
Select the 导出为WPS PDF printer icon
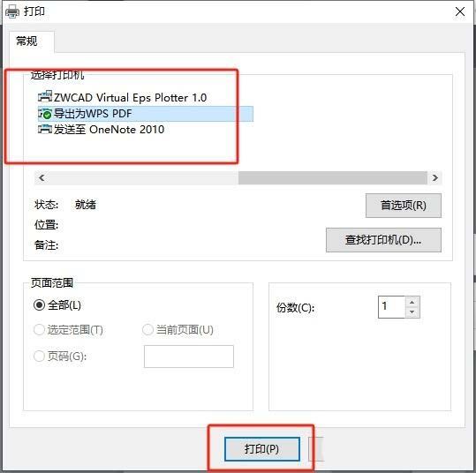pyautogui.click(x=45, y=114)
